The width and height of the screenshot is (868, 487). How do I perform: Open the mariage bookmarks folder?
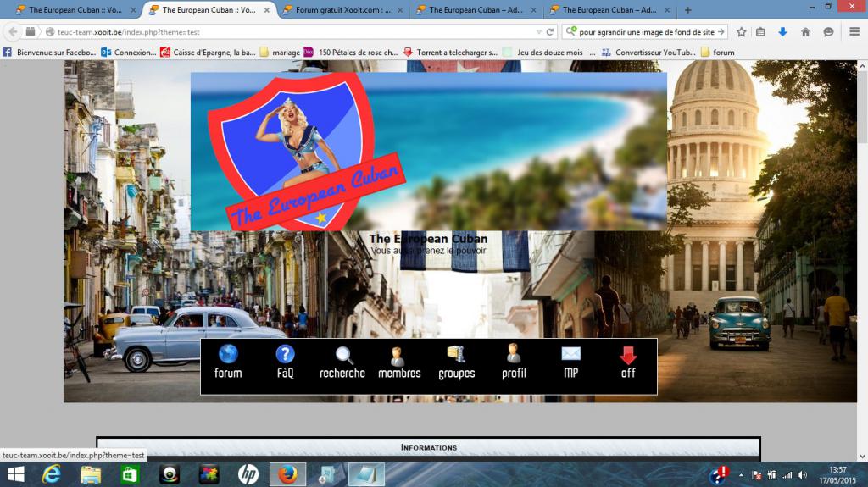click(x=280, y=53)
